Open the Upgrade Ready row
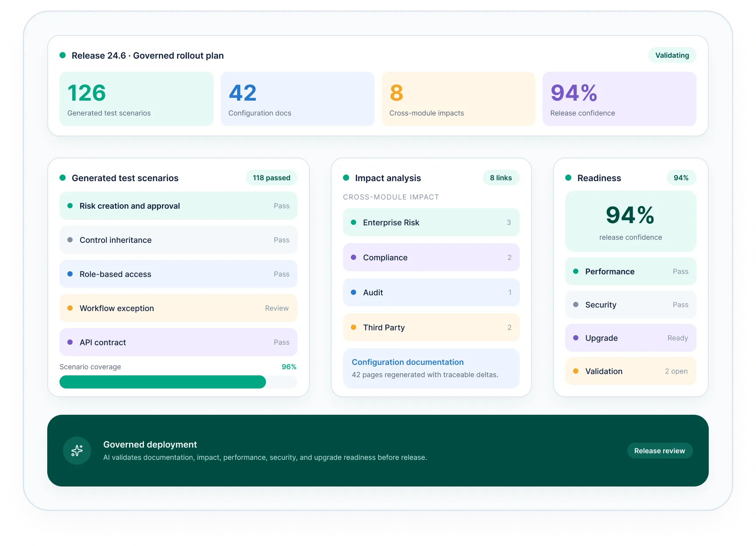Viewport: 756px width, 546px height. [631, 338]
